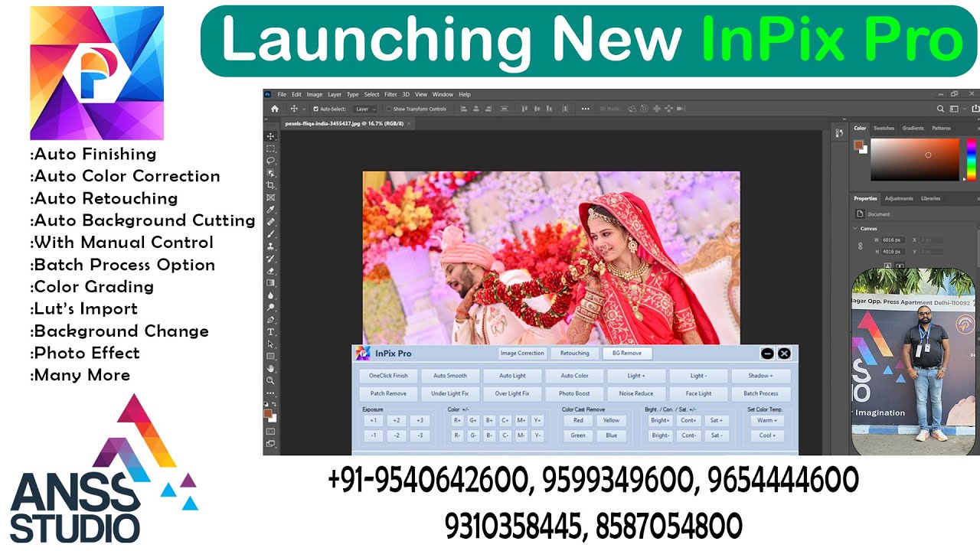Open the Filter menu
Viewport: 980px width, 551px height.
point(390,94)
